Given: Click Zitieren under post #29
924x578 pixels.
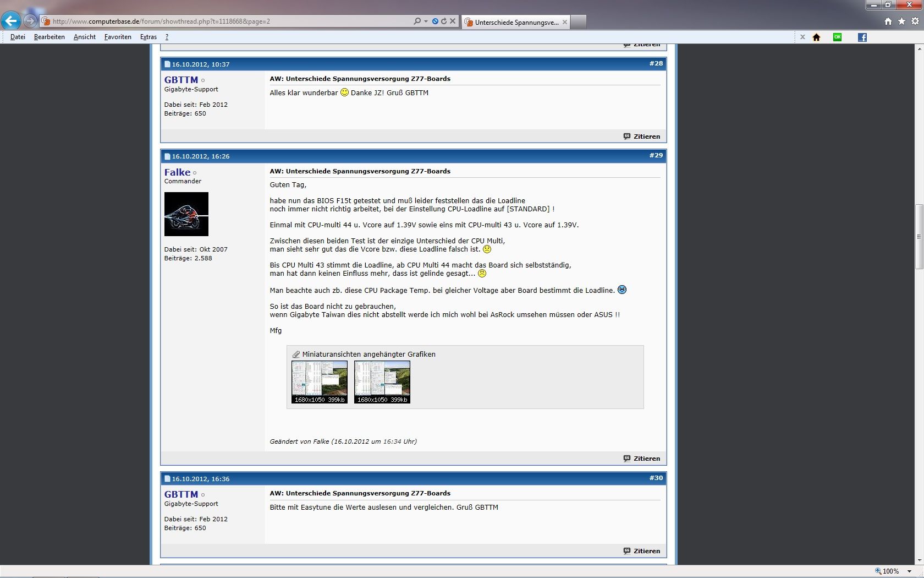Looking at the screenshot, I should point(642,459).
